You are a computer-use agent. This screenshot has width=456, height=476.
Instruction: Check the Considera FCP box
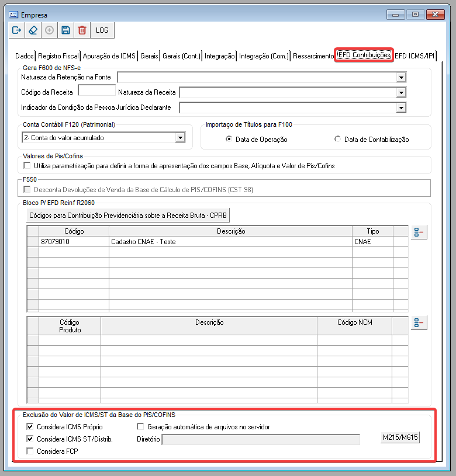[30, 451]
